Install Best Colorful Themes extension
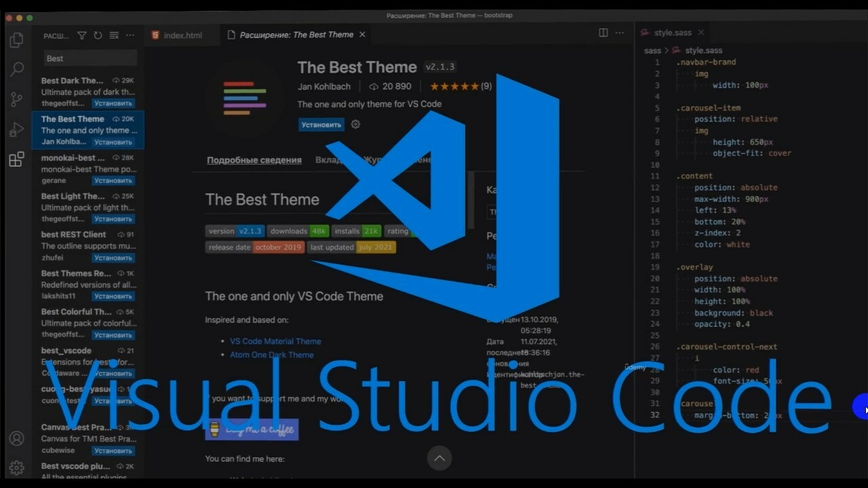This screenshot has width=868, height=488. (113, 335)
